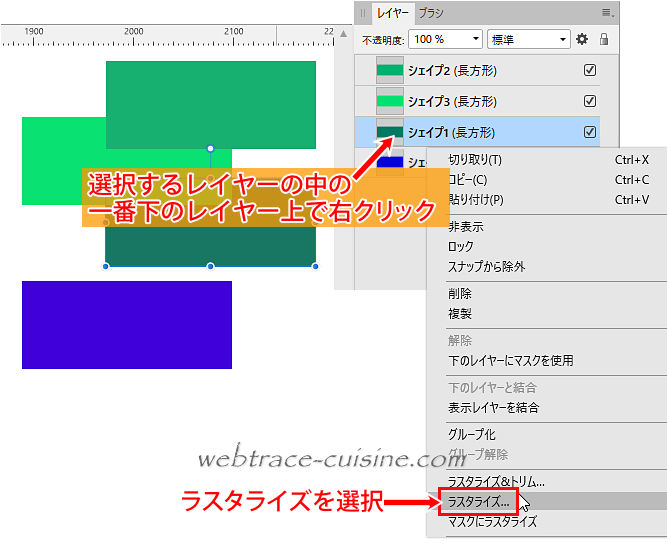Screen dimensions: 667x555
Task: Select 表示レイヤーを結合 menu entry
Action: pos(493,408)
